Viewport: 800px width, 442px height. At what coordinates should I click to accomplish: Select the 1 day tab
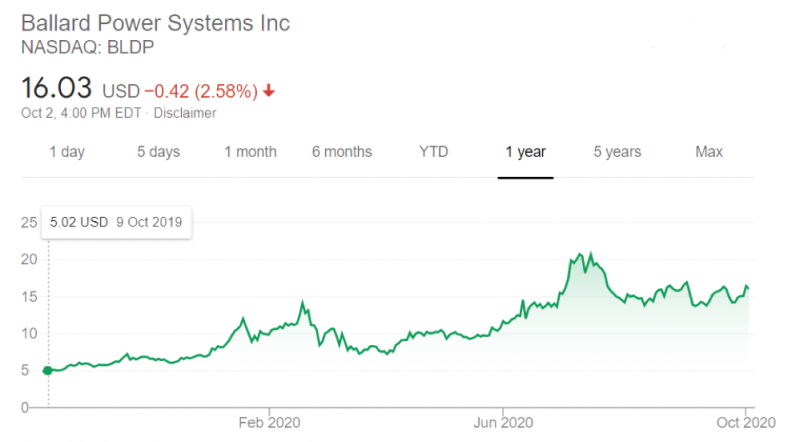tap(67, 152)
